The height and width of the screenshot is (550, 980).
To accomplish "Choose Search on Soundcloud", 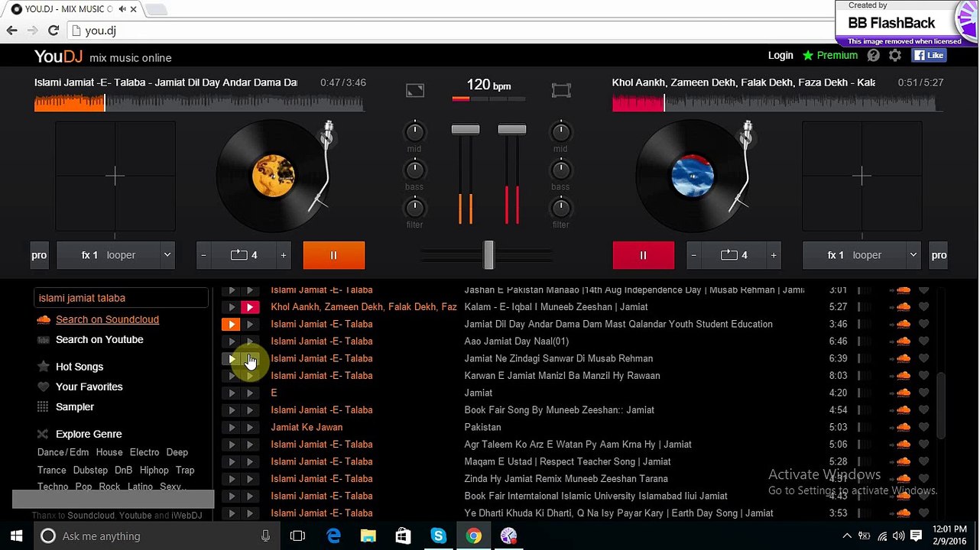I will (x=107, y=319).
